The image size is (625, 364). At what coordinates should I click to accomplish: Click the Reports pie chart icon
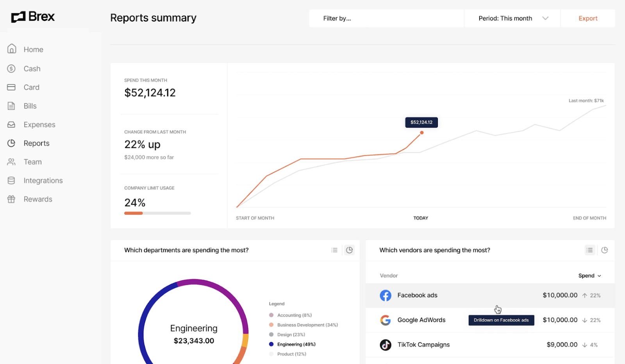click(x=11, y=143)
